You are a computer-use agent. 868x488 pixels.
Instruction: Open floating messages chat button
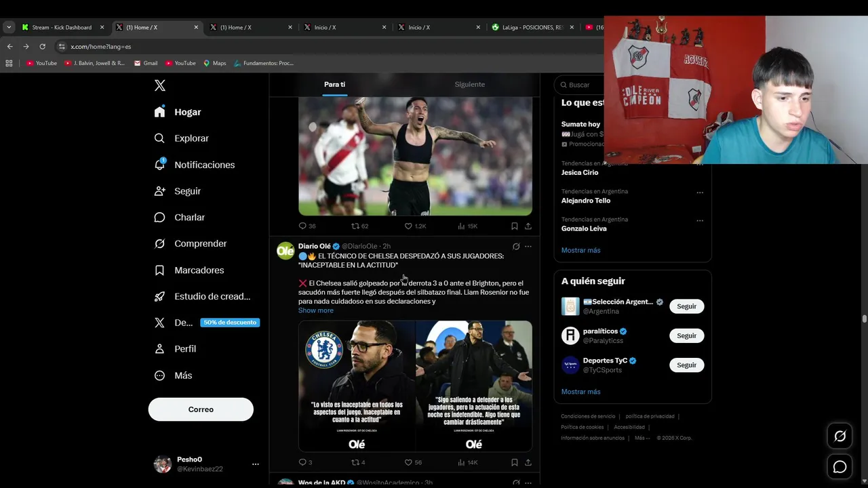(840, 467)
